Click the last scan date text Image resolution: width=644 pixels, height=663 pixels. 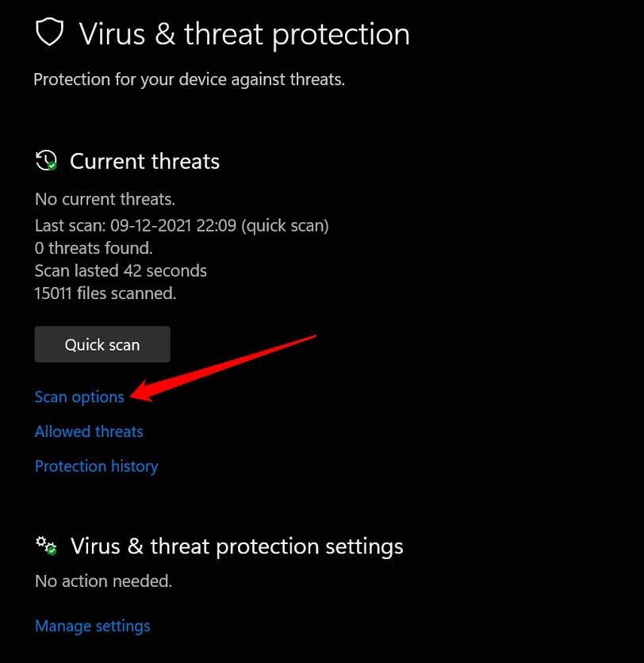tap(181, 225)
